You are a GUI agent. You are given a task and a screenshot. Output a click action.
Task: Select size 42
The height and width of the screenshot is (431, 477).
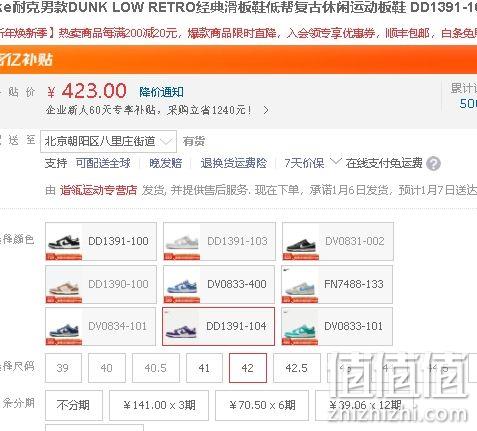pyautogui.click(x=248, y=368)
